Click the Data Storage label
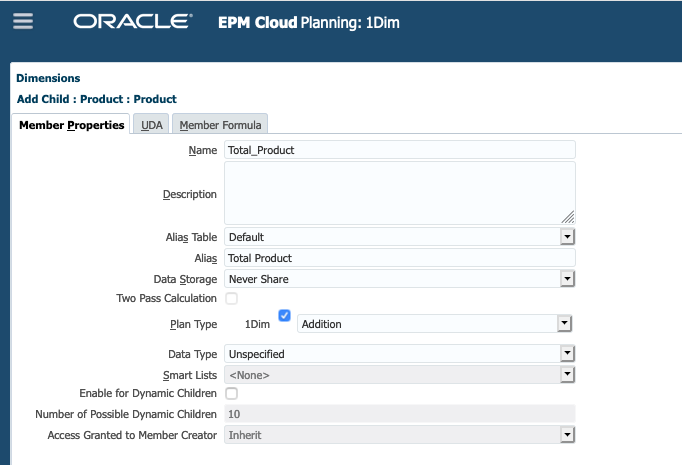The image size is (682, 465). pyautogui.click(x=185, y=279)
